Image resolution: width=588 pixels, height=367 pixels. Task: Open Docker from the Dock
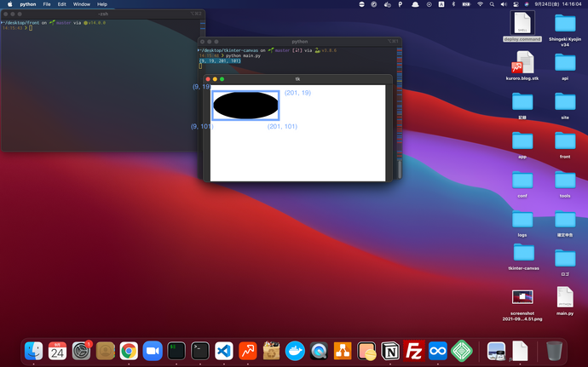click(x=295, y=352)
